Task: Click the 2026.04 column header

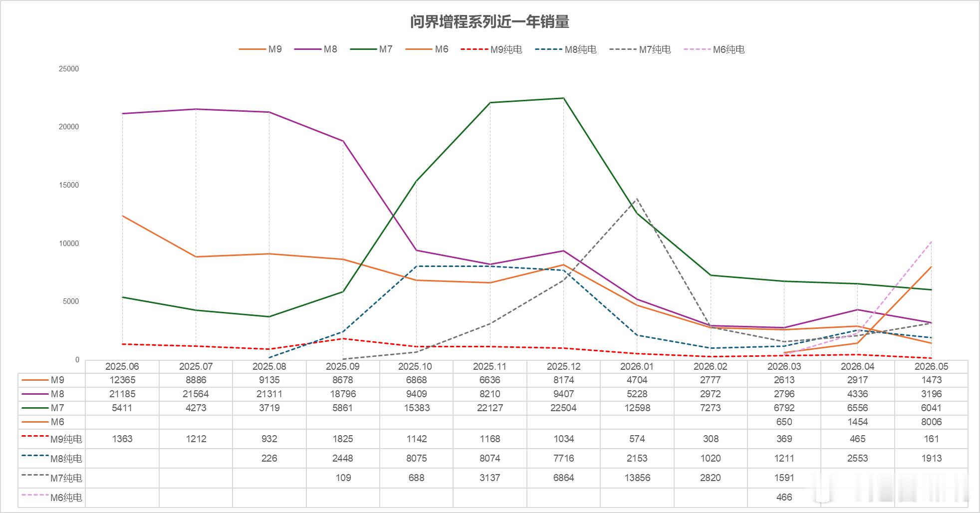Action: pyautogui.click(x=858, y=366)
